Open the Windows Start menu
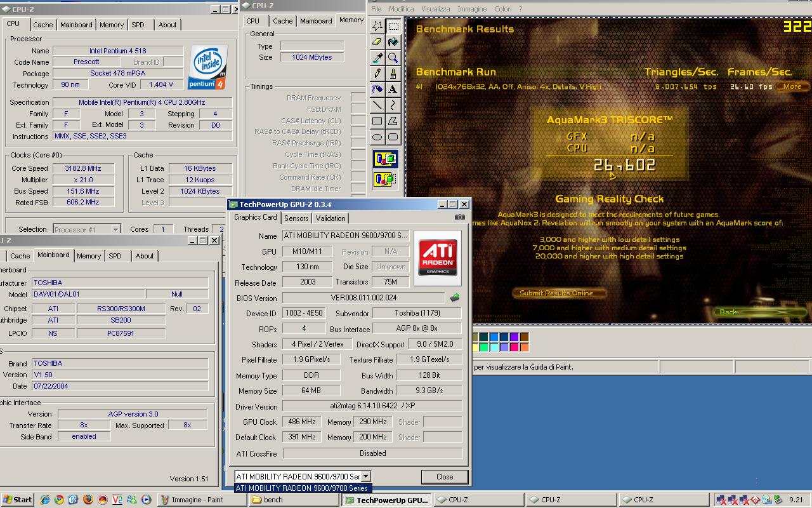Screen dimensions: 812x508 (18, 500)
